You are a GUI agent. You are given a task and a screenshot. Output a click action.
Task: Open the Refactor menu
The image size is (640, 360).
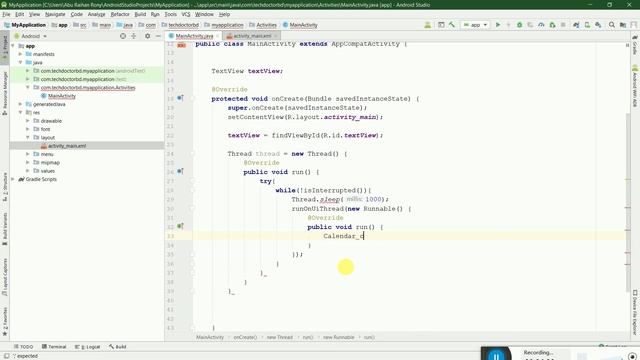click(120, 14)
